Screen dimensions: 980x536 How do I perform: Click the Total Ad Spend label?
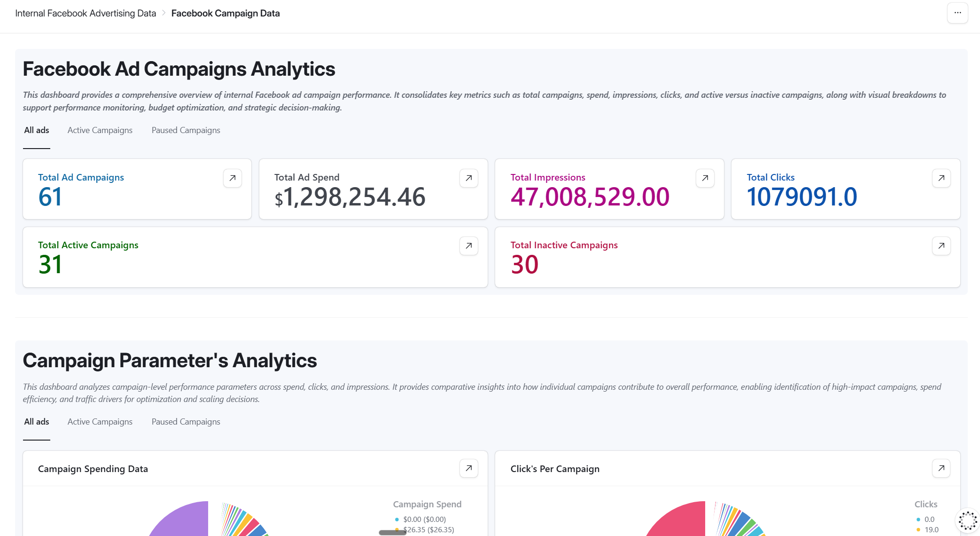click(x=307, y=177)
